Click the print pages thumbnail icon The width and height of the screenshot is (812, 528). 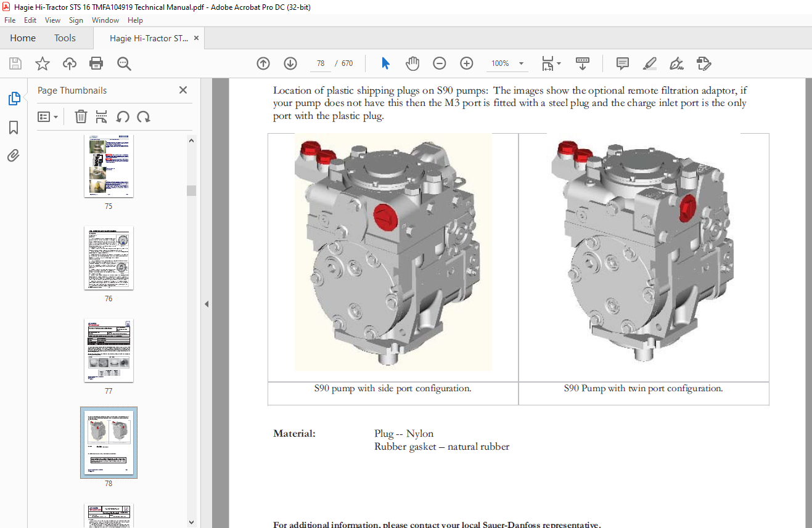point(102,116)
